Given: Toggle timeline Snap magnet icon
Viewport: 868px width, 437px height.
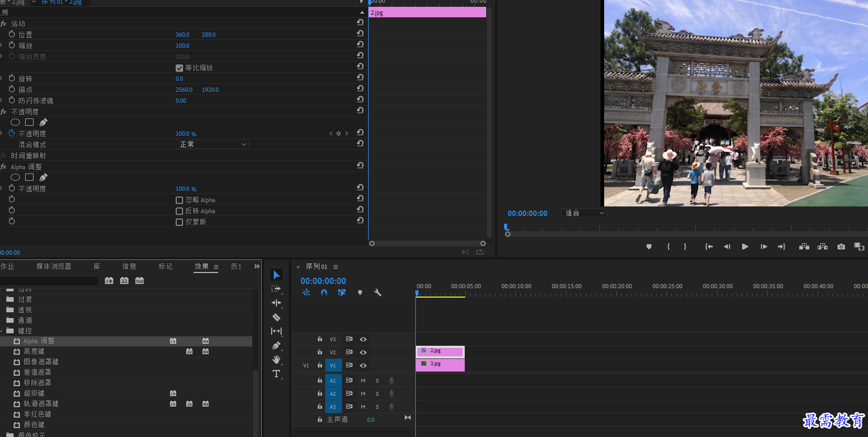Looking at the screenshot, I should [324, 292].
